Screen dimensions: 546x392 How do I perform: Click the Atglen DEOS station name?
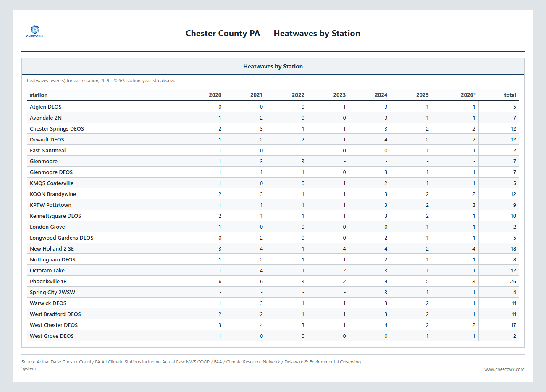(x=46, y=107)
